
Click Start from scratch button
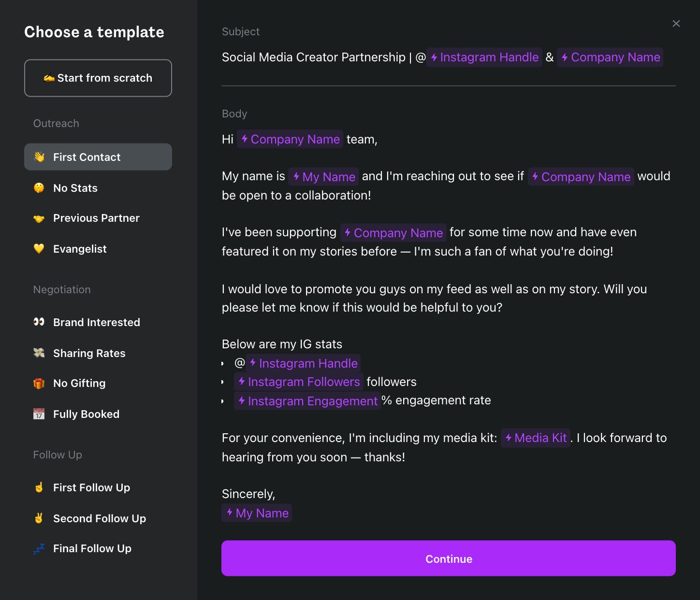tap(98, 78)
